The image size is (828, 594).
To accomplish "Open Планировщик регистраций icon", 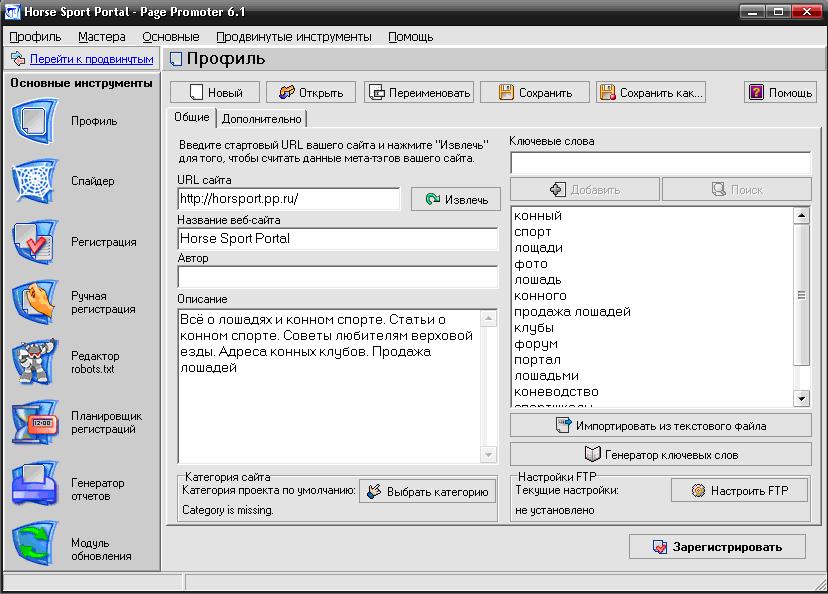I will click(x=37, y=422).
